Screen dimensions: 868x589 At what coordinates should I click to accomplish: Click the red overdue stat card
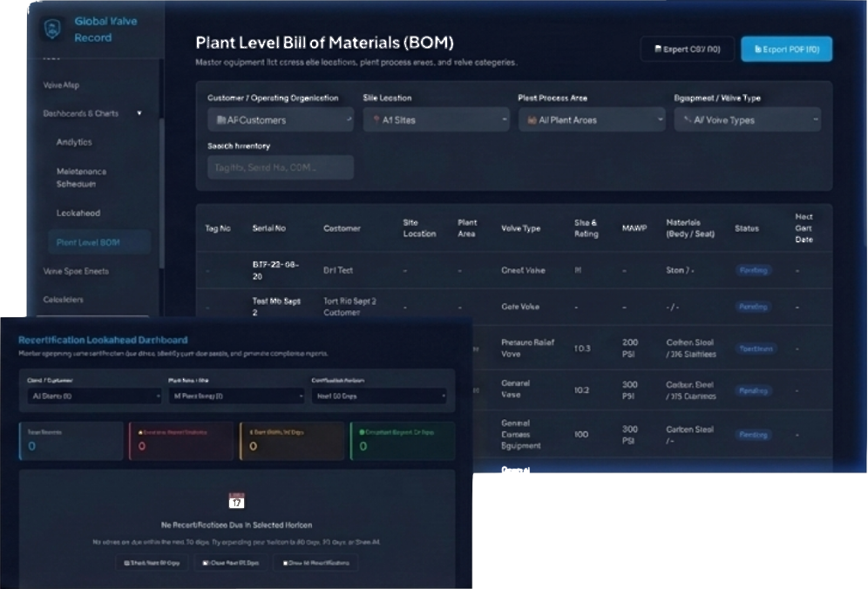[181, 441]
